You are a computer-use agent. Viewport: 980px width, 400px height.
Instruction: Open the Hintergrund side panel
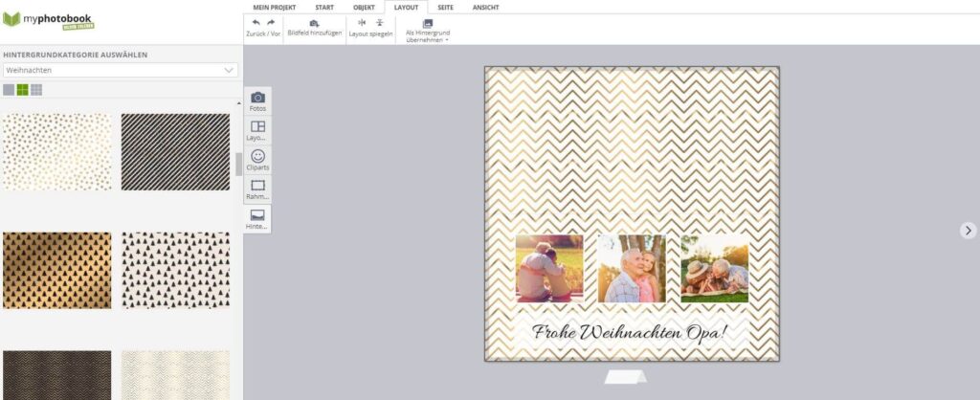coord(257,219)
